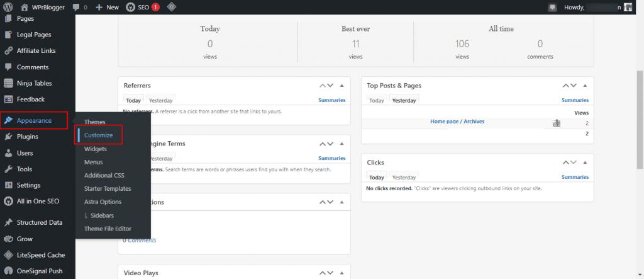This screenshot has height=279, width=644.
Task: Click the SEO gear icon in admin bar
Action: [x=130, y=8]
